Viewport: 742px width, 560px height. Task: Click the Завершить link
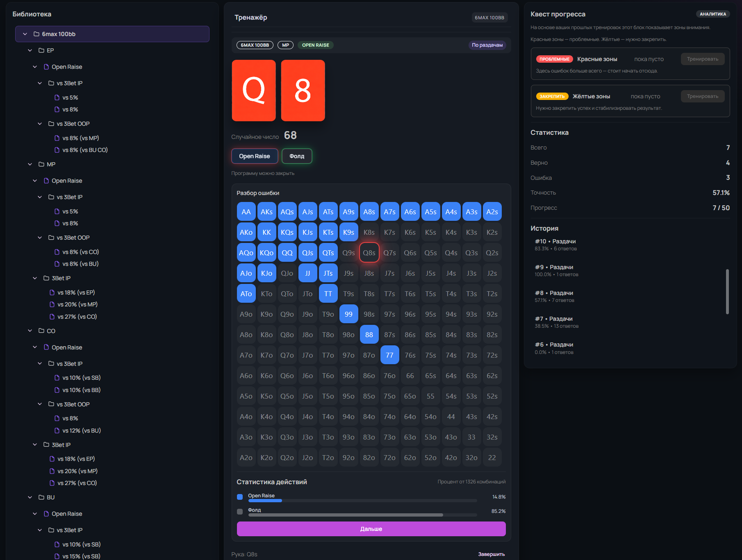click(491, 554)
